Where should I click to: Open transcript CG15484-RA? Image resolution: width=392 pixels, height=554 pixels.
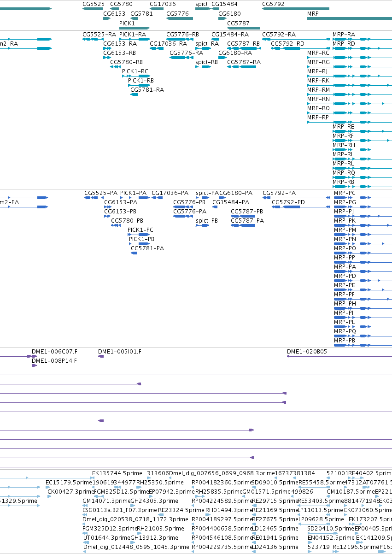click(x=230, y=34)
